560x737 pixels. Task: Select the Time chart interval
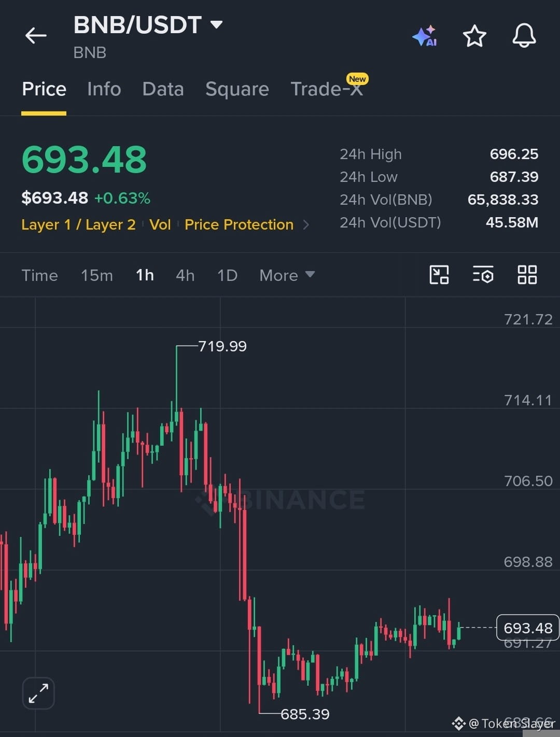(39, 275)
